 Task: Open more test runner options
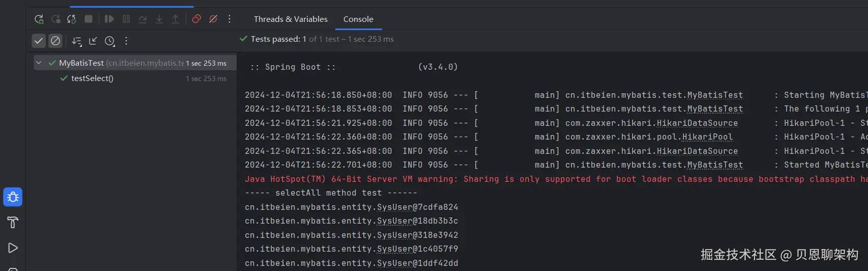click(x=126, y=41)
